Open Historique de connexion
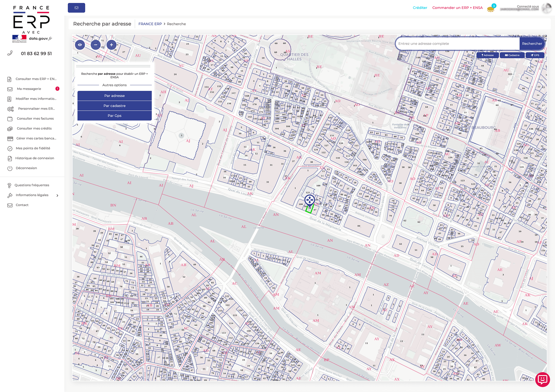The image size is (555, 392). [35, 158]
